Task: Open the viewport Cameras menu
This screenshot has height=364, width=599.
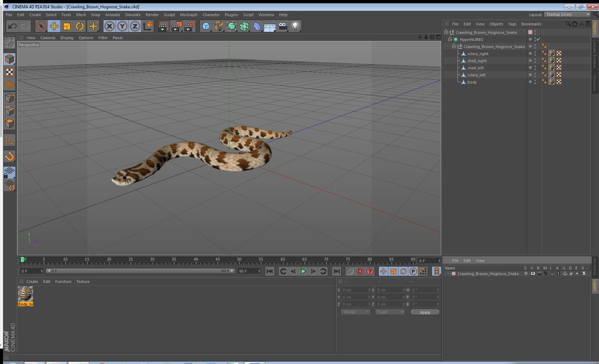Action: point(48,38)
